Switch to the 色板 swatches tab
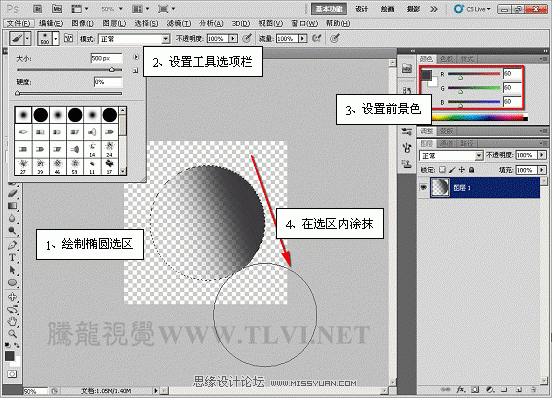The height and width of the screenshot is (398, 552). [447, 59]
